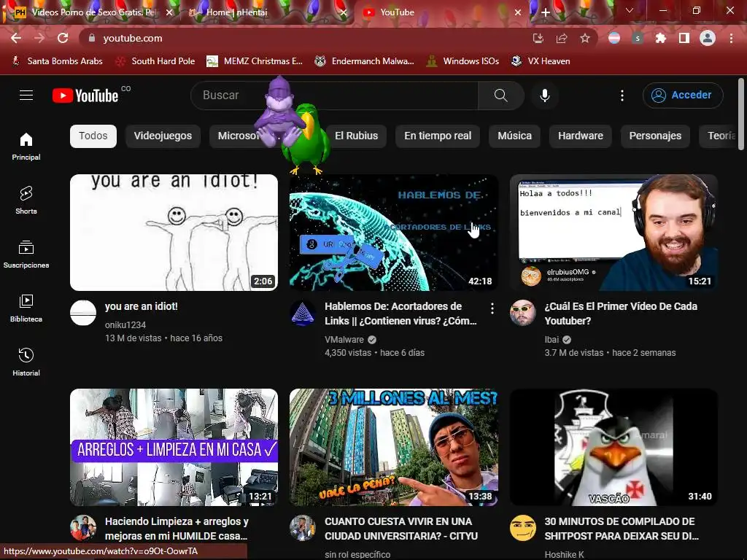Select the Todos filter chip
747x560 pixels.
coord(93,136)
